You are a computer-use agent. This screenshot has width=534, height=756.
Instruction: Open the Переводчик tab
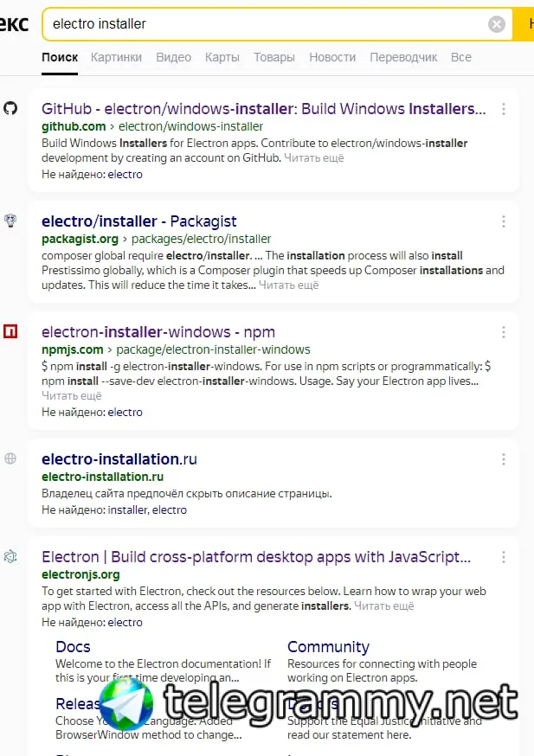[x=403, y=57]
